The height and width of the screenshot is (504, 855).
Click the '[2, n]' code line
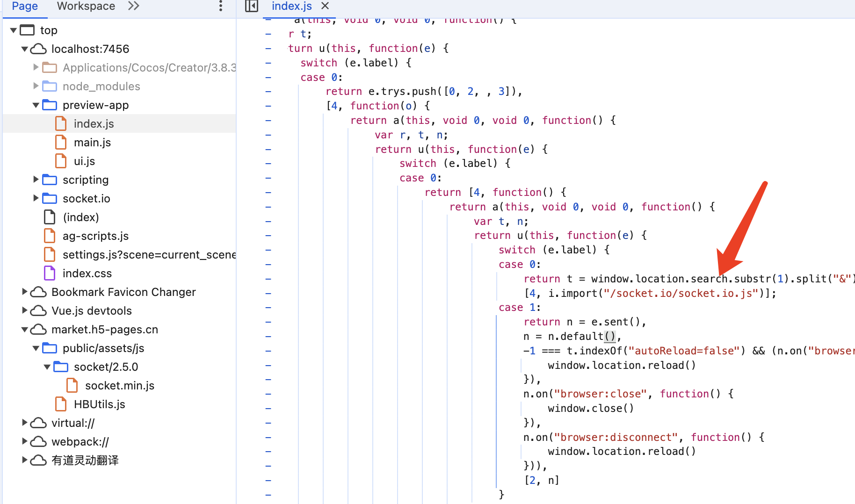pyautogui.click(x=542, y=480)
